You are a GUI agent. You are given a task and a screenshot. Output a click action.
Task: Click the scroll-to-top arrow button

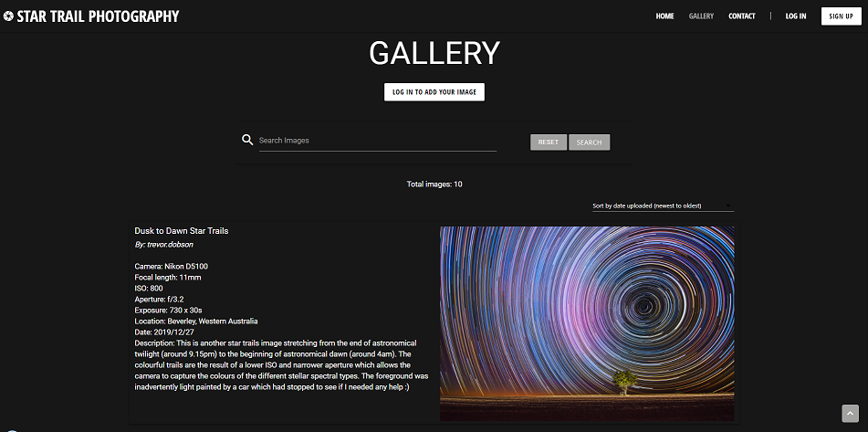(850, 413)
